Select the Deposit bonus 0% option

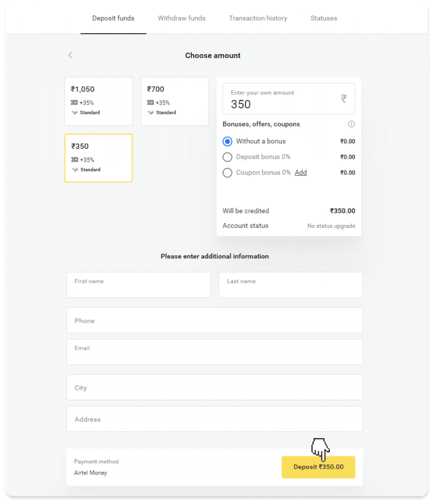coord(227,157)
